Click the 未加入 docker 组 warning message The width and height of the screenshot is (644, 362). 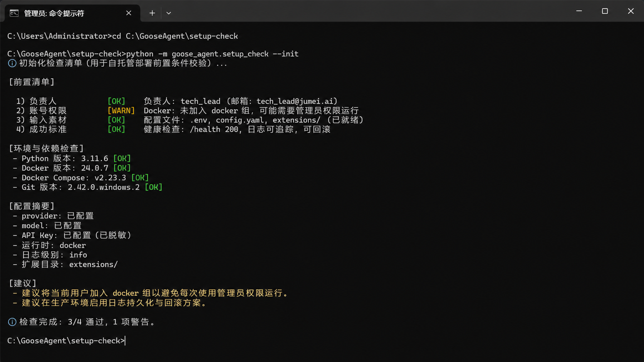click(x=251, y=111)
